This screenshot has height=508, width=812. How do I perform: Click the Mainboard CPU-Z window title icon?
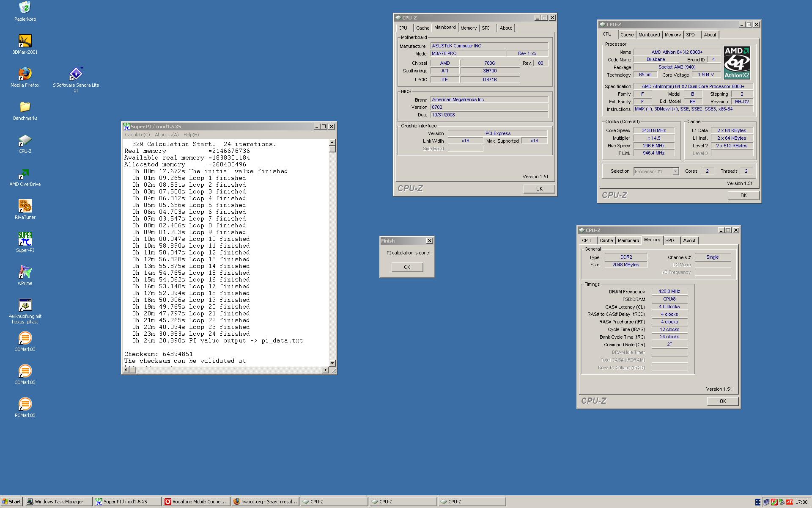point(398,18)
